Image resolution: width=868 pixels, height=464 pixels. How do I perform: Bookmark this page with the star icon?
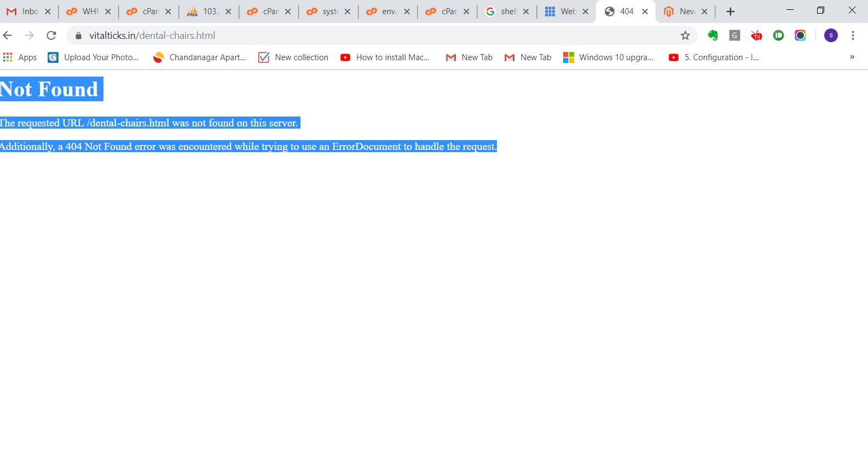(685, 36)
